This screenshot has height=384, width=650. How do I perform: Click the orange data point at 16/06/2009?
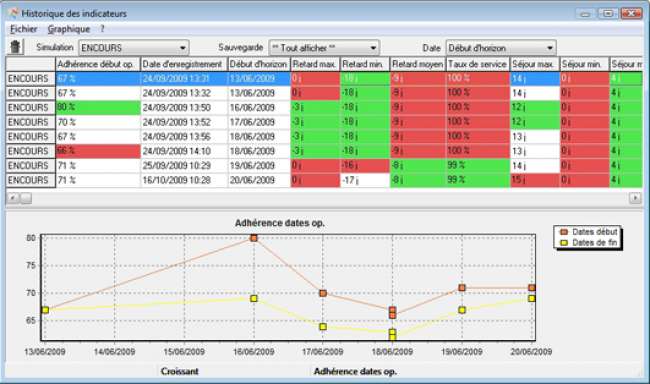pos(254,238)
